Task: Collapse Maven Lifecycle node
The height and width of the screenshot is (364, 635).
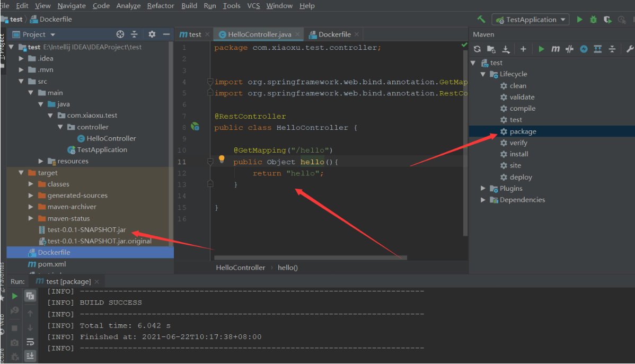Action: 483,74
